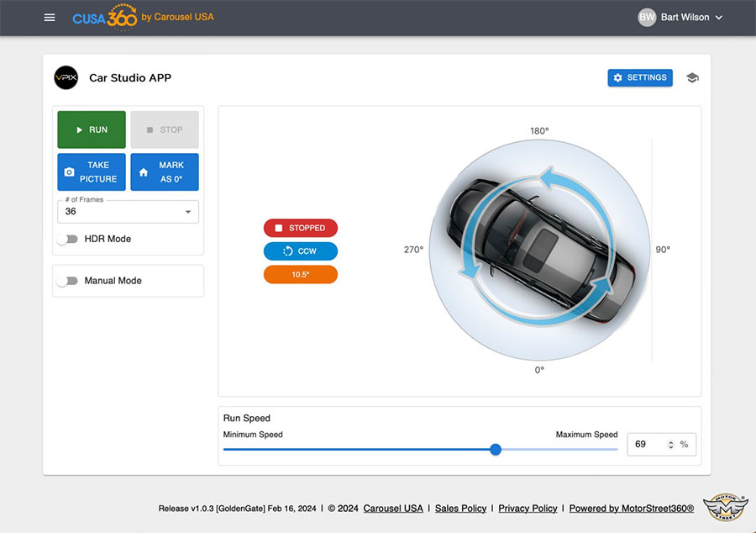The height and width of the screenshot is (533, 756).
Task: Click the Take Picture camera button
Action: pyautogui.click(x=92, y=172)
